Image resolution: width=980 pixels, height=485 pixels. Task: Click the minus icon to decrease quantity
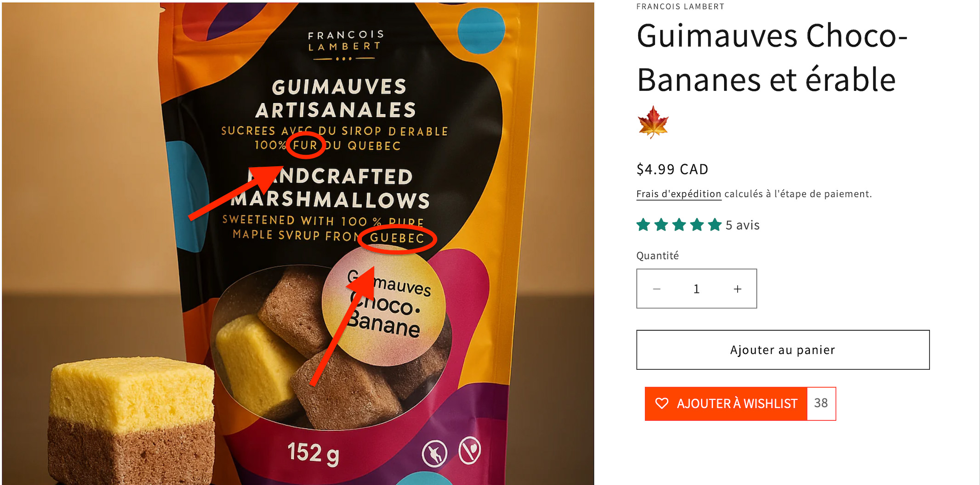tap(656, 289)
